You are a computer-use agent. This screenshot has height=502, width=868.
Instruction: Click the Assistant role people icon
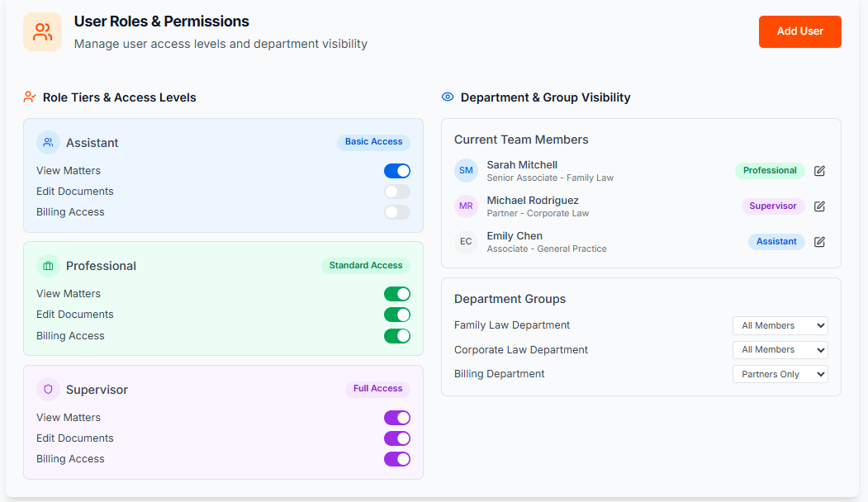coord(49,143)
